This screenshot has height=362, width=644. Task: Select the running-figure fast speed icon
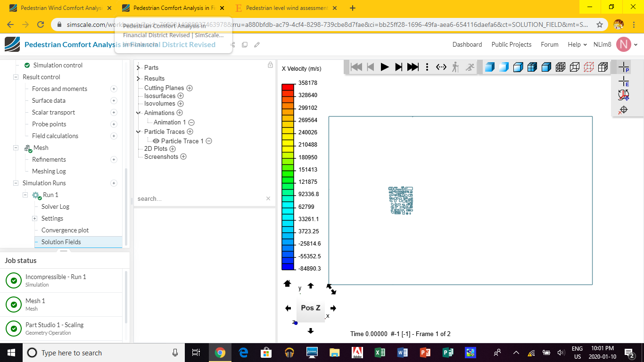(x=470, y=67)
